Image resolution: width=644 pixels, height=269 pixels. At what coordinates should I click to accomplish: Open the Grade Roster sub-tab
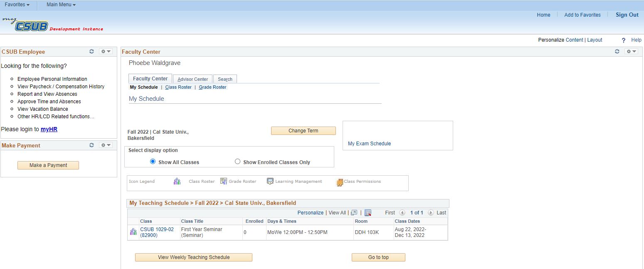click(x=212, y=87)
